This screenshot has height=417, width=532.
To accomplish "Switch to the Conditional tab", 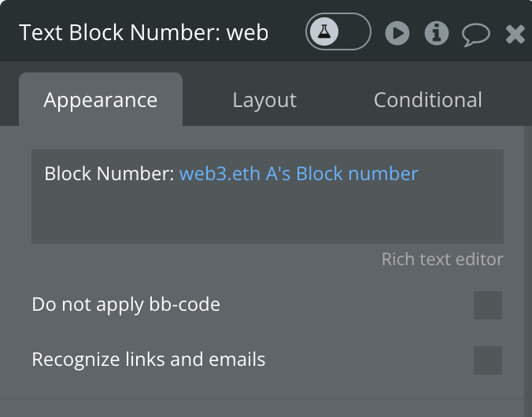I will point(427,100).
